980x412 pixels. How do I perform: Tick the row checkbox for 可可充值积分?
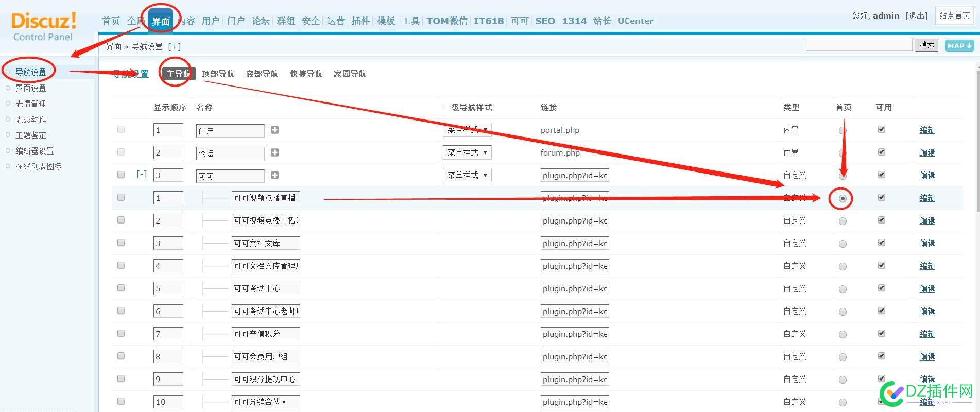(x=121, y=333)
